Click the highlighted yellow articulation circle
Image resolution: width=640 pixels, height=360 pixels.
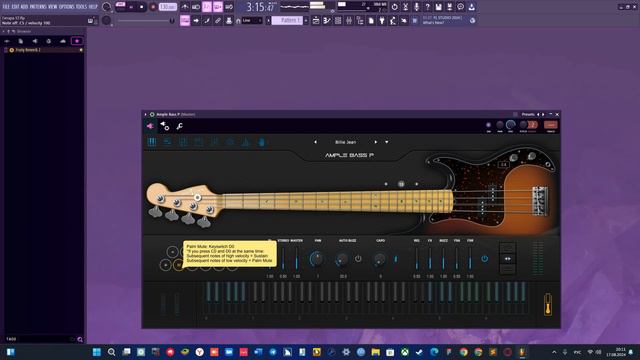tap(178, 265)
